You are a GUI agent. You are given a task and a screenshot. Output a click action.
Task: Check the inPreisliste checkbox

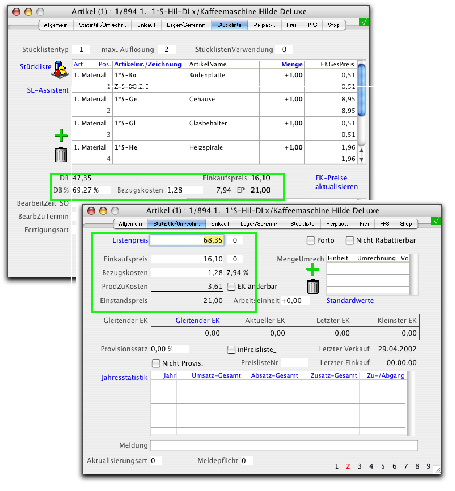click(x=231, y=350)
